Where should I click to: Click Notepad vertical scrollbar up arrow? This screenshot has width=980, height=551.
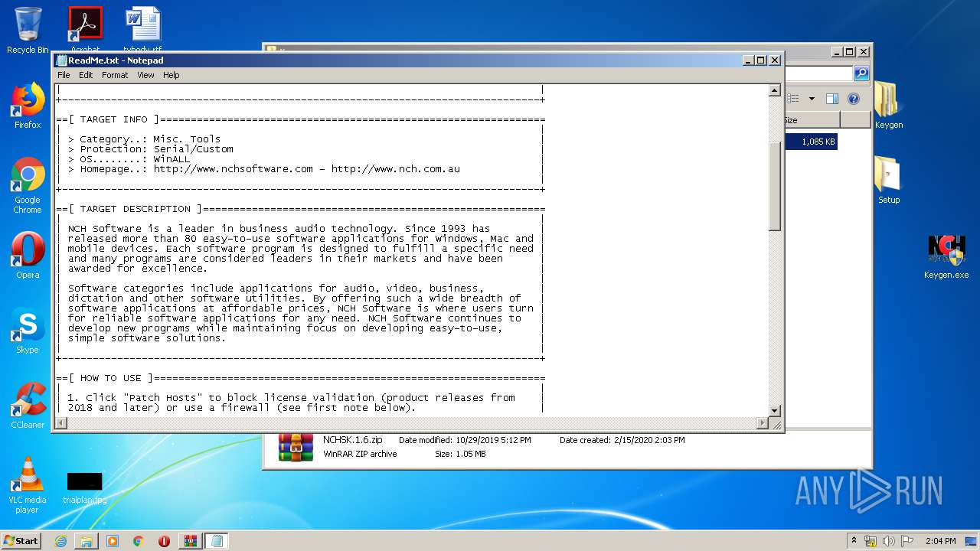click(x=774, y=91)
